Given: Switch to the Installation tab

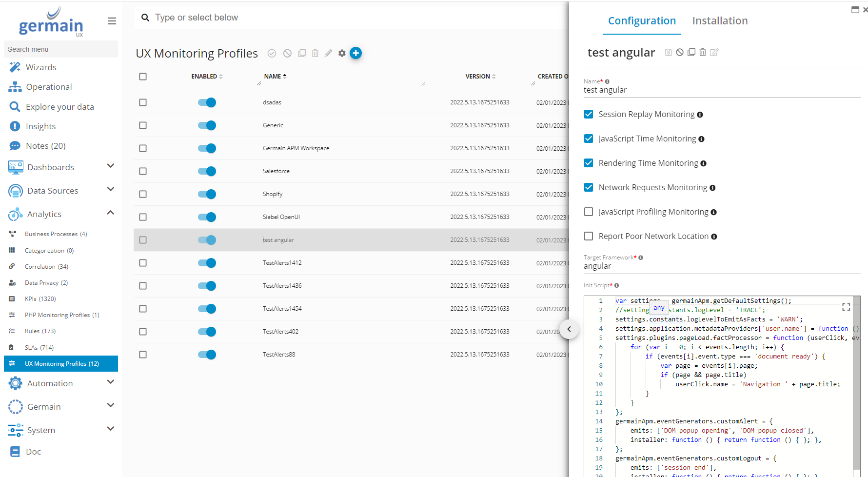Looking at the screenshot, I should pos(720,20).
